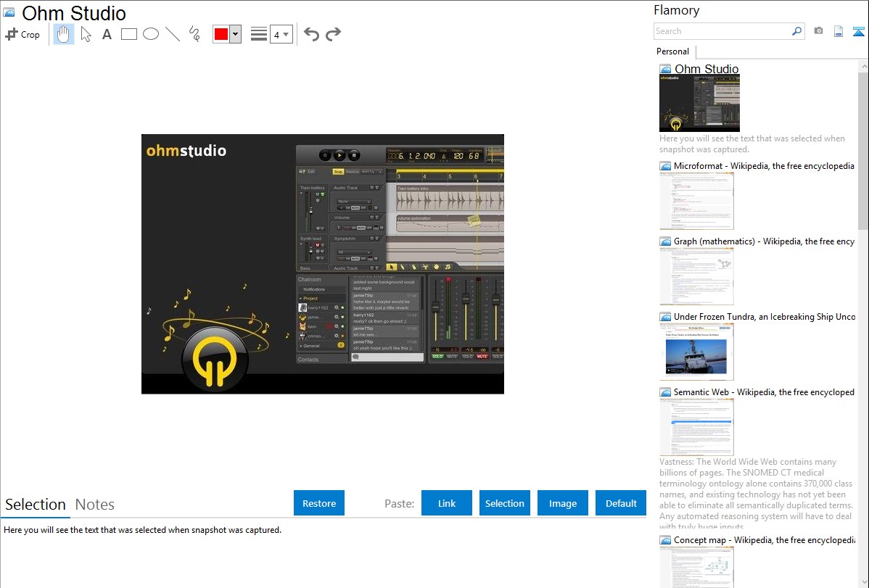Open the color picker dropdown arrow

click(x=235, y=34)
